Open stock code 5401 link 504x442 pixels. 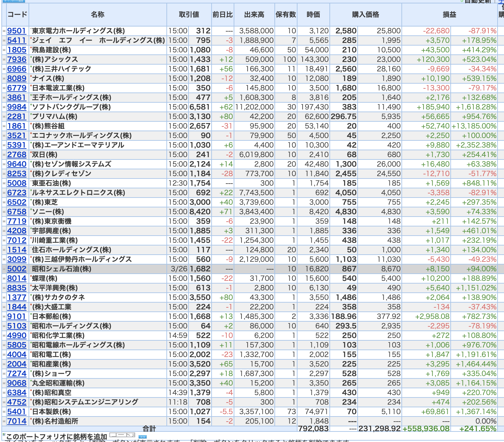pyautogui.click(x=17, y=412)
